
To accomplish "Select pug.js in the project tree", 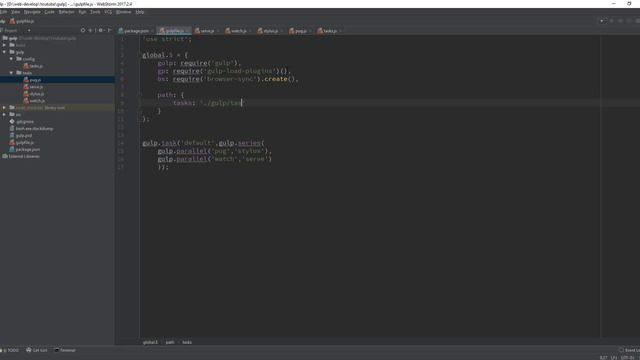I will (x=32, y=80).
